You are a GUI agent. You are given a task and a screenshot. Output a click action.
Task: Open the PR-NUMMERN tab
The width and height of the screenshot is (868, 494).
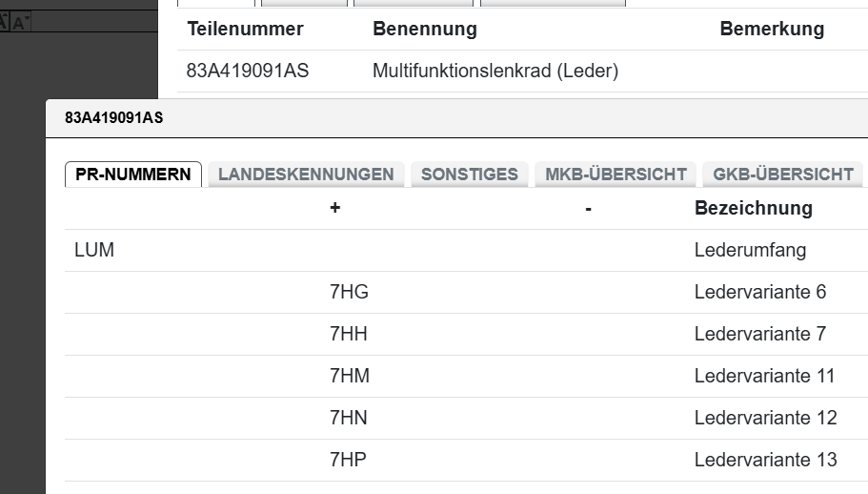[x=132, y=175]
